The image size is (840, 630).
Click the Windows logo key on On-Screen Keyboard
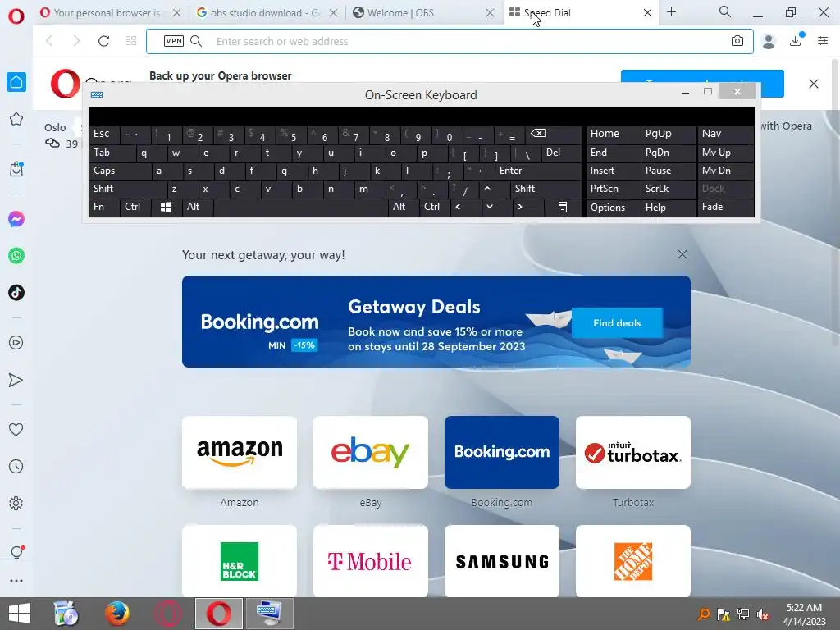tap(166, 207)
